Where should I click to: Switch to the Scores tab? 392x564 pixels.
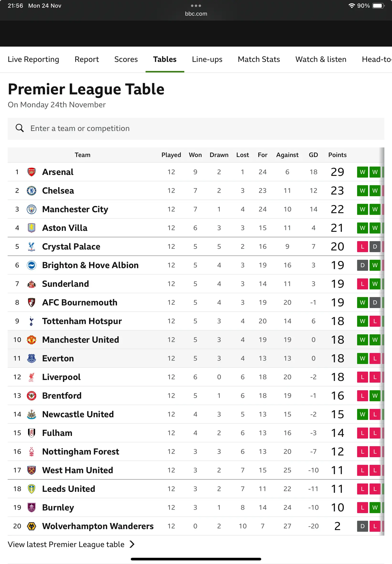[x=126, y=60]
